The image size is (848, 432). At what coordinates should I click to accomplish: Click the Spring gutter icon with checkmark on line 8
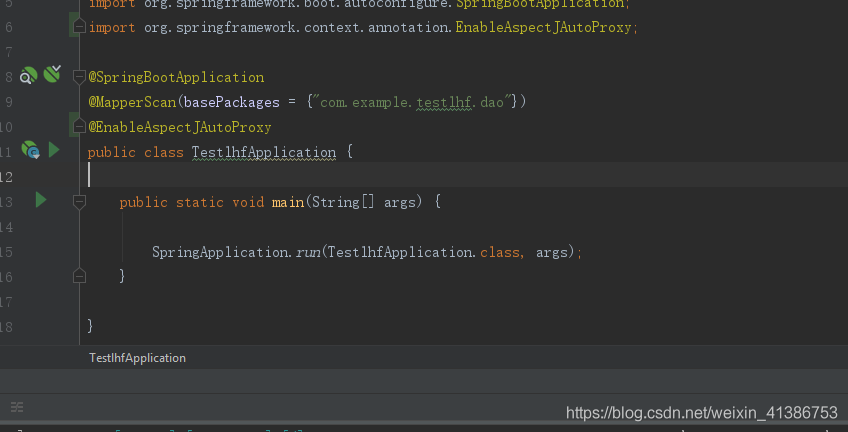click(52, 74)
